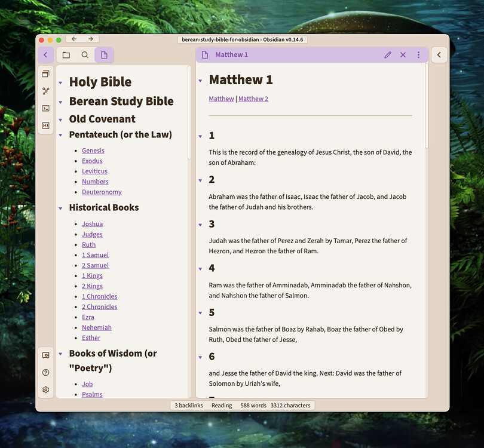Click the search icon above file list
Image resolution: width=484 pixels, height=448 pixels.
coord(85,54)
